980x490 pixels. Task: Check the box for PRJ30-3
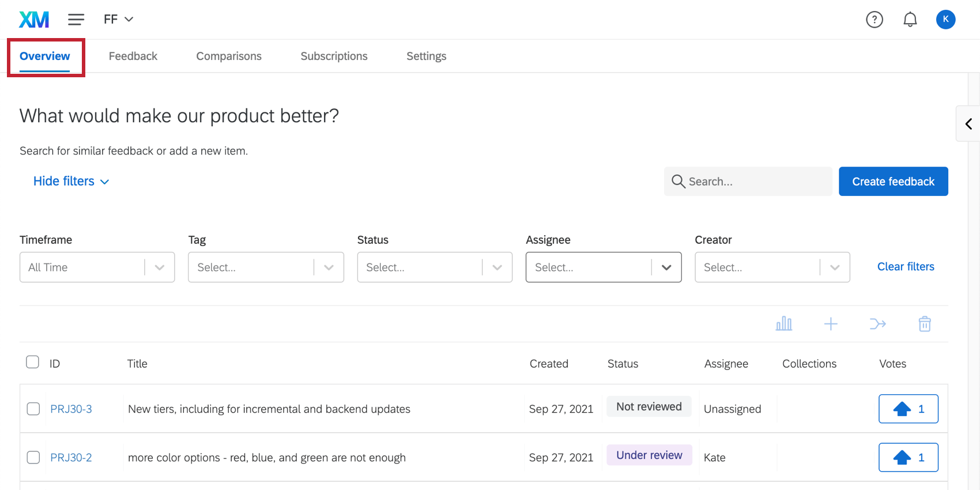point(33,409)
